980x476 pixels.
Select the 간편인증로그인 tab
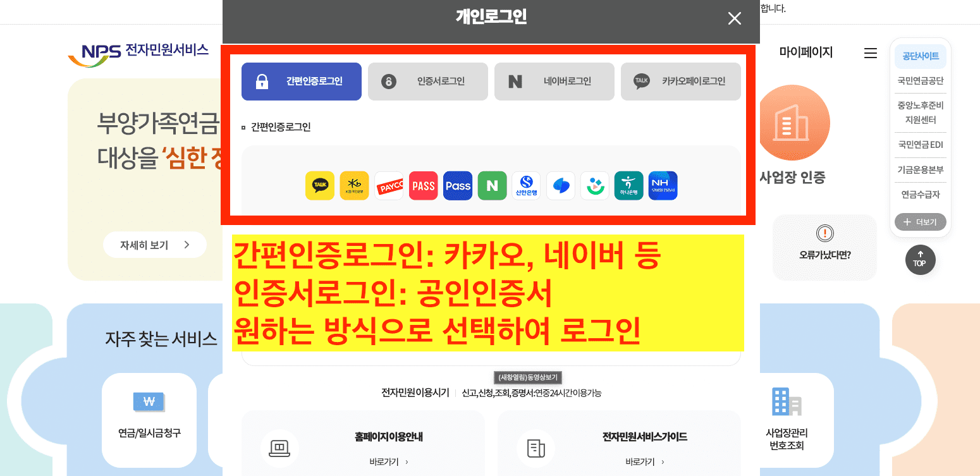[x=302, y=82]
